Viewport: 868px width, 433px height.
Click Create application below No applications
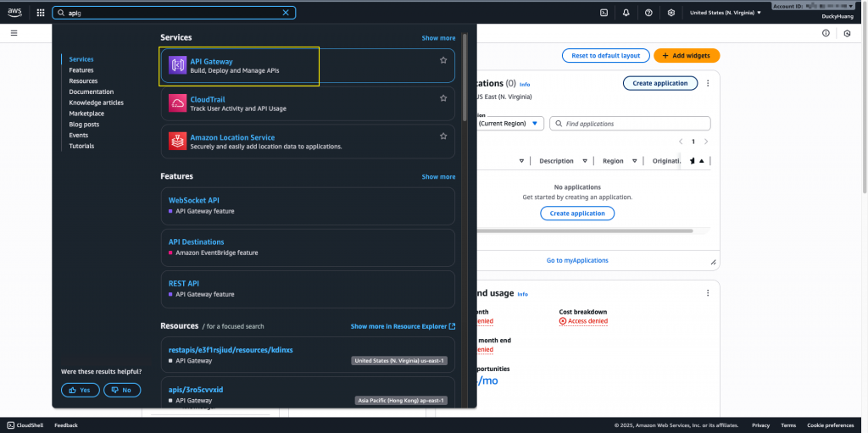pyautogui.click(x=577, y=214)
